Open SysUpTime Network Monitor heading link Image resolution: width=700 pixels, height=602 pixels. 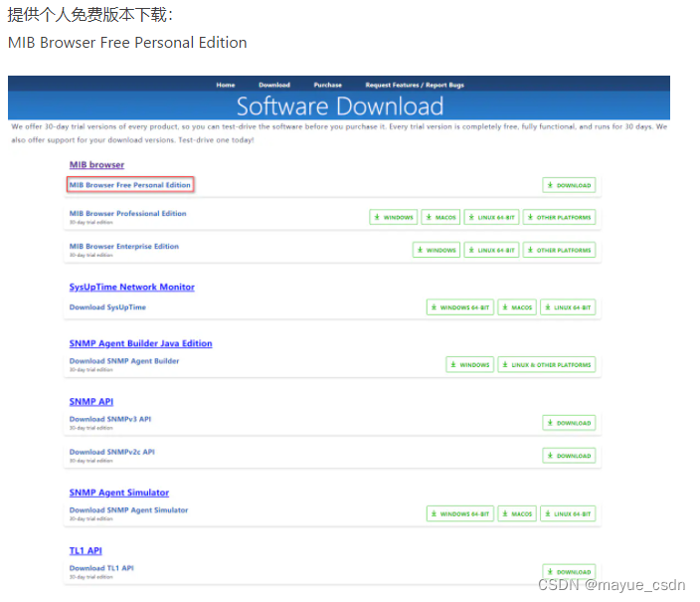[x=131, y=287]
